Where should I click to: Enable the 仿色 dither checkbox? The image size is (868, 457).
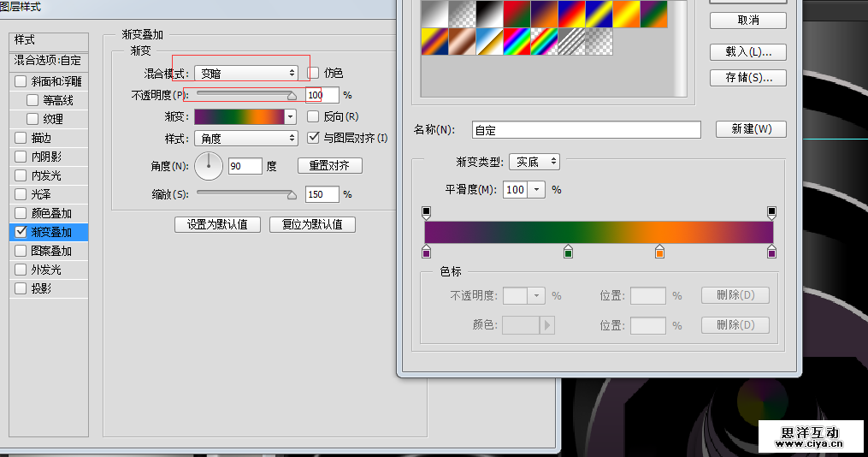[314, 74]
